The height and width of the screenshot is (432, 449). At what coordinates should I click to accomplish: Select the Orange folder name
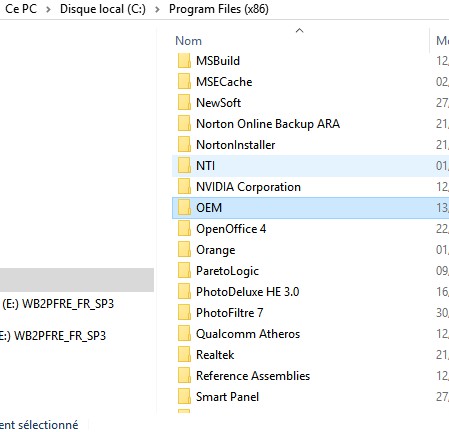[216, 250]
